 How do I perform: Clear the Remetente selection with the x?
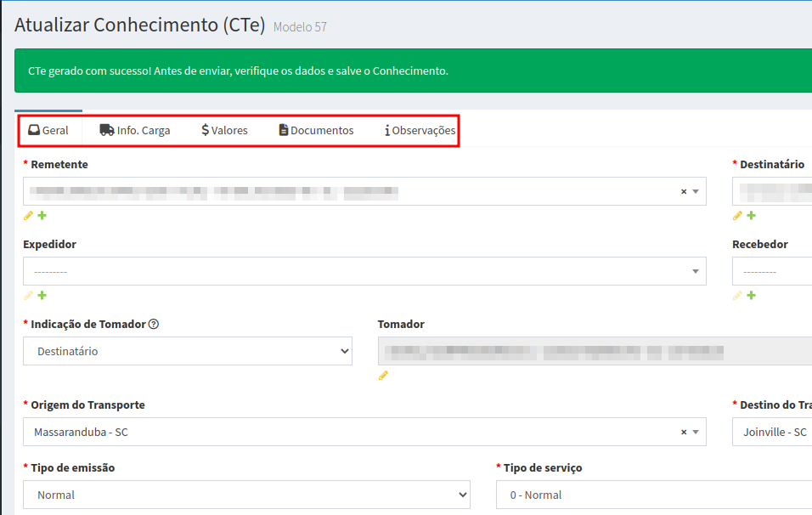tap(684, 192)
